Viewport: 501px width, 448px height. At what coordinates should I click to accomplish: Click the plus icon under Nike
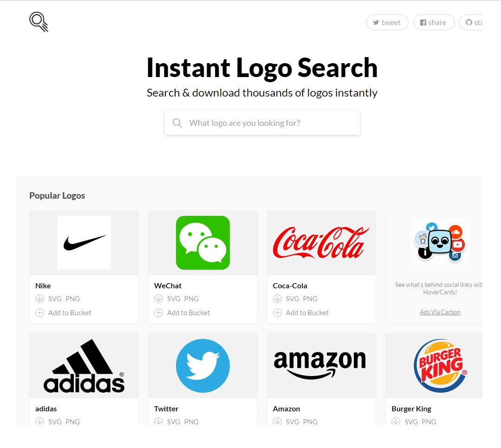[x=39, y=313]
